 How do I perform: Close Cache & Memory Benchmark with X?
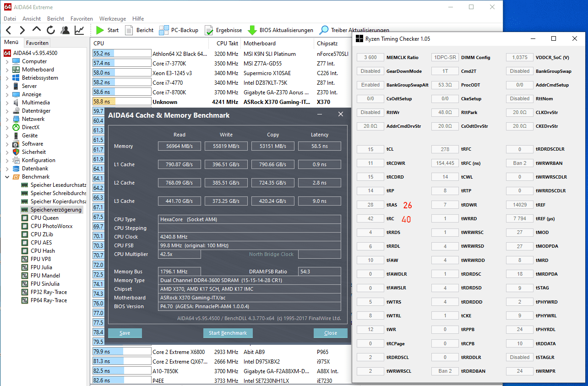coord(341,114)
